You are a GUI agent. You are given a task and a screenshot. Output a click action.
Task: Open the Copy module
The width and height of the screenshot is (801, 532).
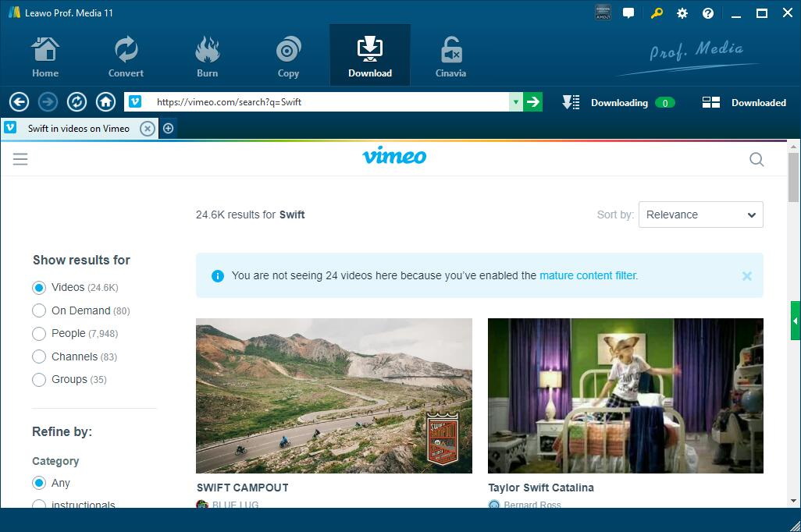click(288, 56)
